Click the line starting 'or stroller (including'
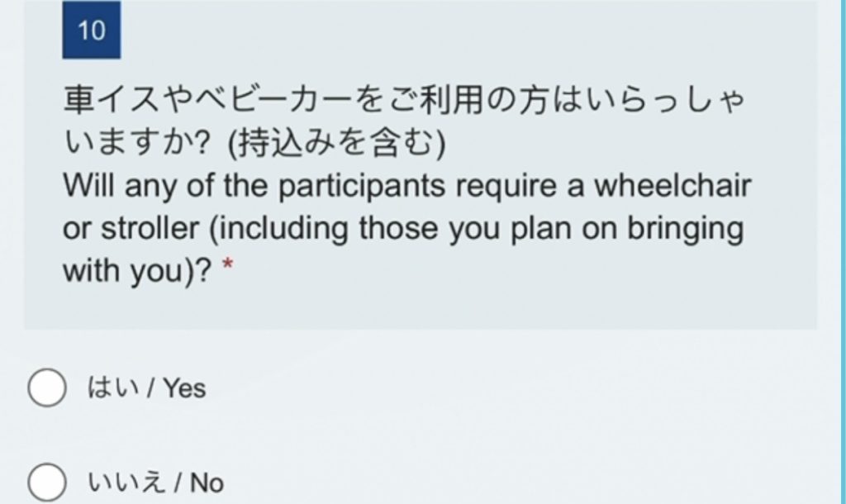This screenshot has height=504, width=846. [x=403, y=230]
